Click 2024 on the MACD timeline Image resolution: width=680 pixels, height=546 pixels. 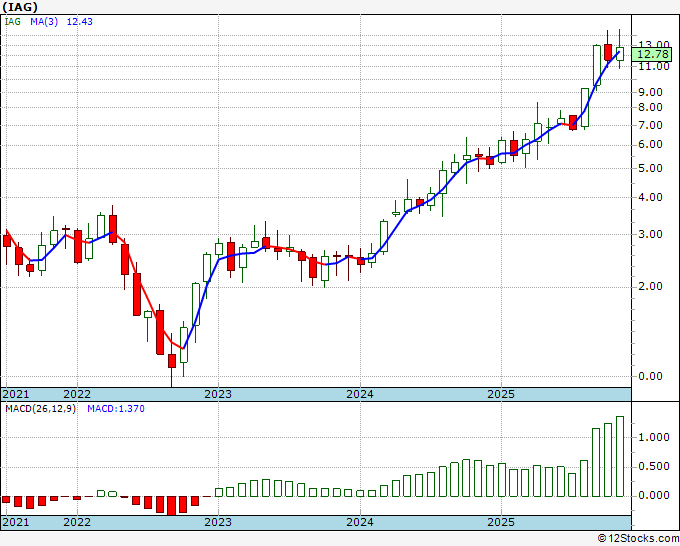(360, 522)
